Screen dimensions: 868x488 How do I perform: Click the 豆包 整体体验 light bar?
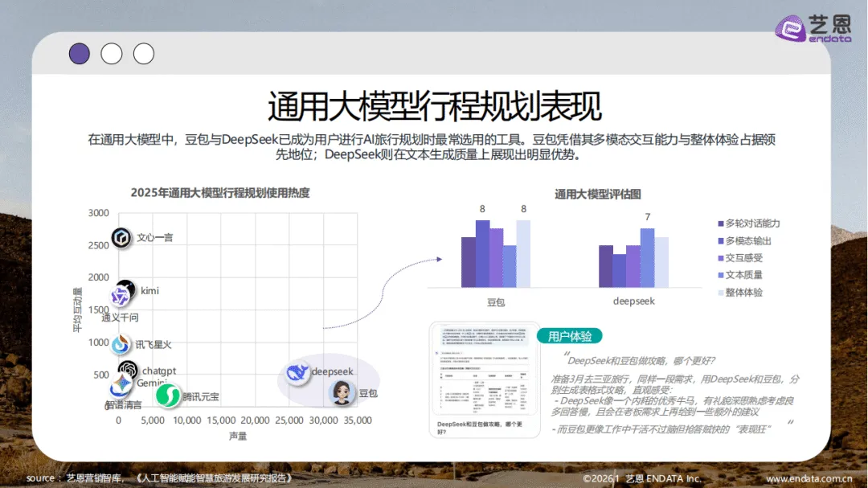tap(523, 254)
